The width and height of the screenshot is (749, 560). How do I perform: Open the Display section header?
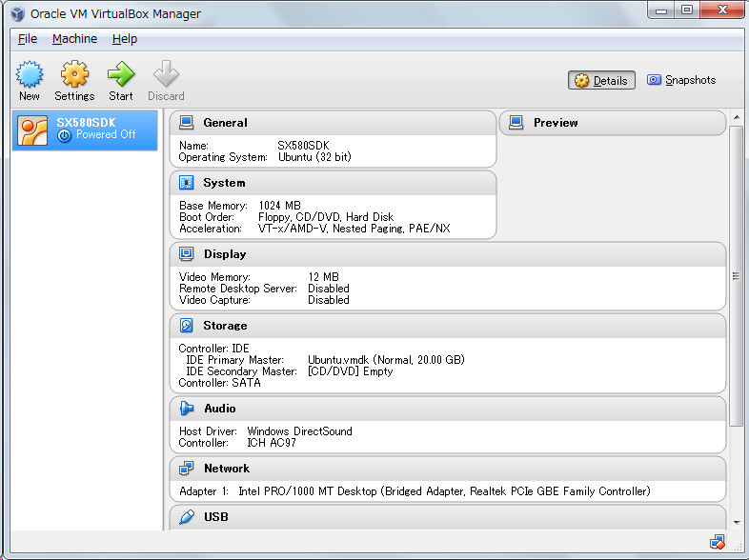click(448, 254)
